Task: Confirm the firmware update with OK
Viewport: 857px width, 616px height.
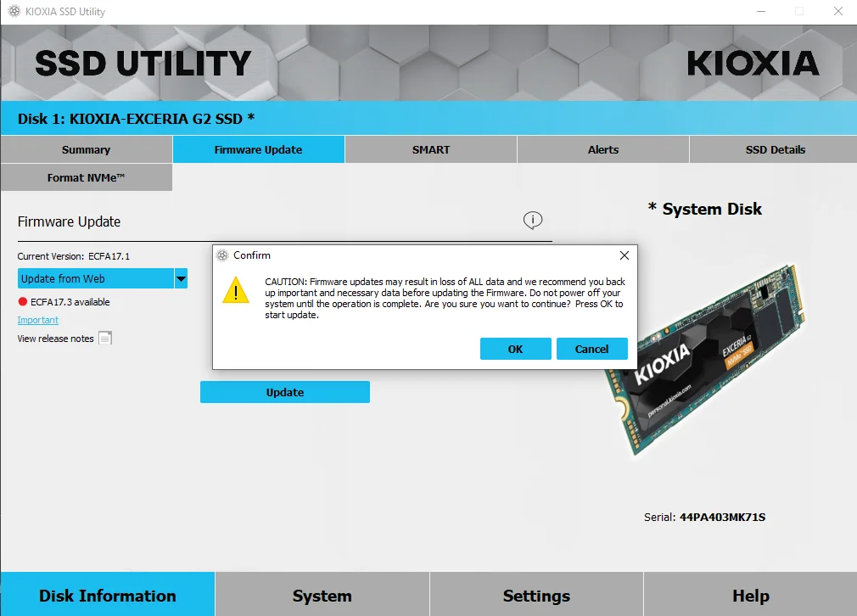Action: click(515, 349)
